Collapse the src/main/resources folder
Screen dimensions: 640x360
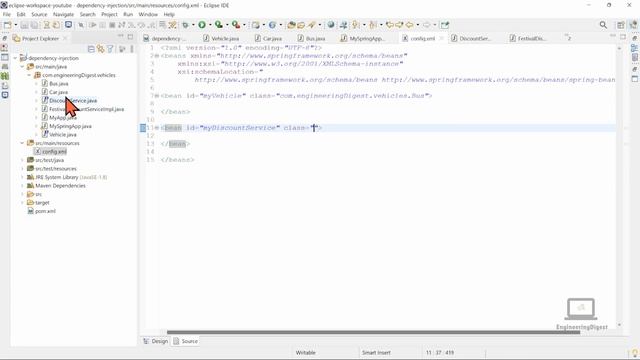[x=22, y=143]
